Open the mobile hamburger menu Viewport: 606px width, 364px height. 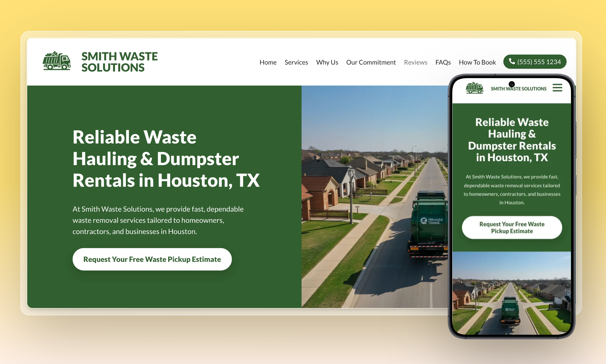[557, 88]
